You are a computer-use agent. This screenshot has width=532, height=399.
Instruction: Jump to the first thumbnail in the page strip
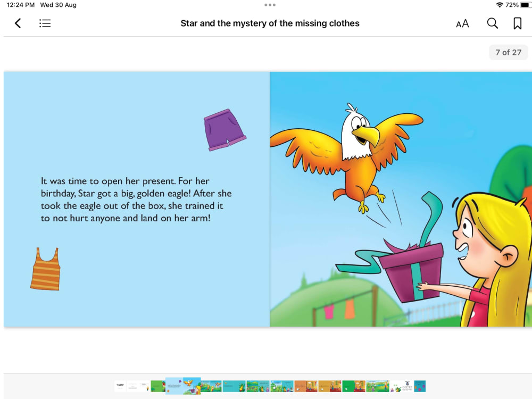tap(120, 386)
